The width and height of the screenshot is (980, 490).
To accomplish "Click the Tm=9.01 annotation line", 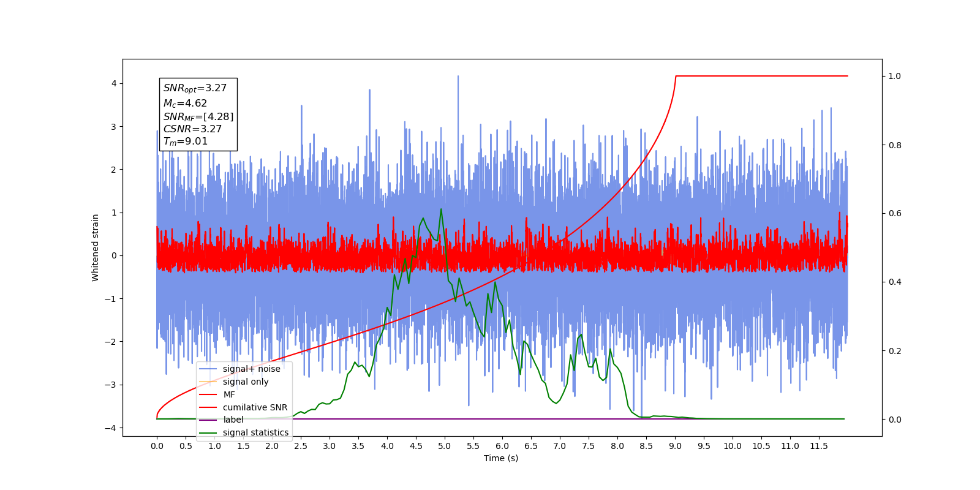I will pos(185,141).
